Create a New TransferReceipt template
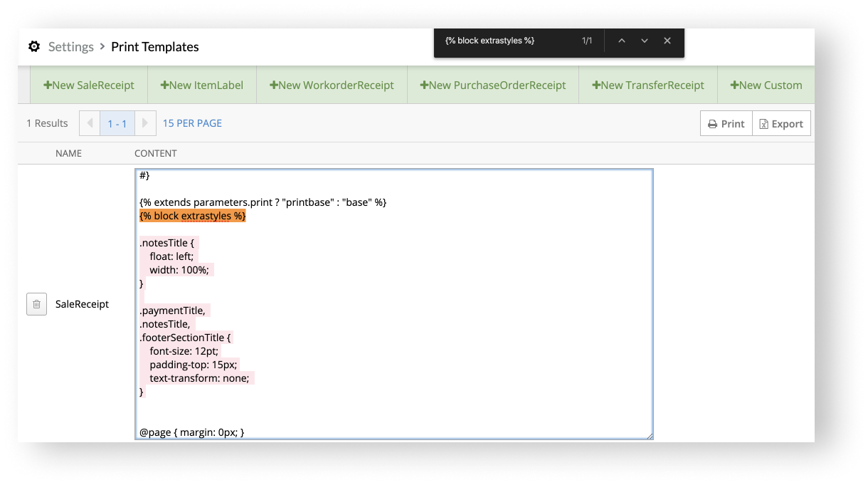The image size is (868, 485). (648, 85)
